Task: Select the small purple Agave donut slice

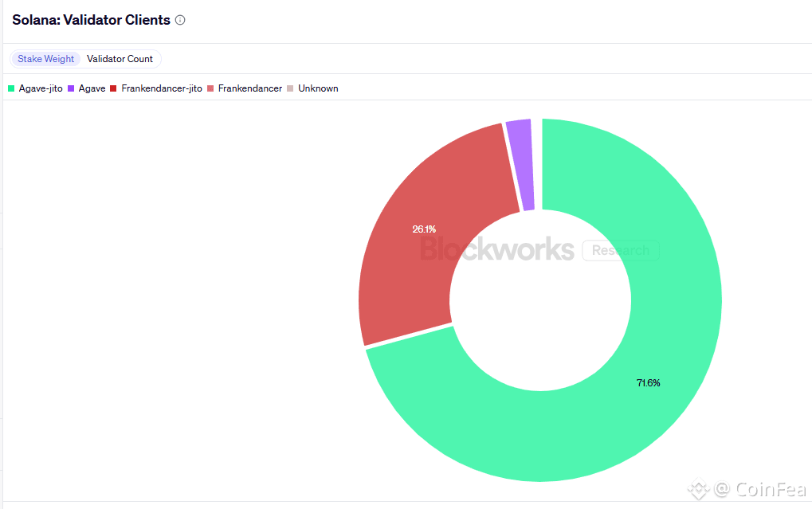Action: tap(521, 165)
